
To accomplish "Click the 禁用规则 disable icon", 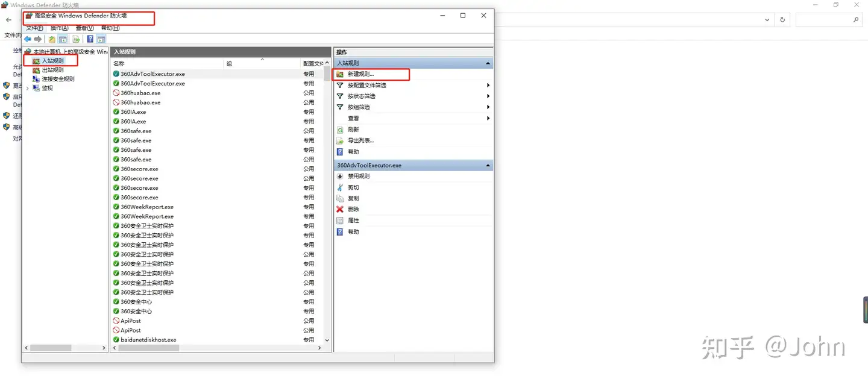I will pyautogui.click(x=340, y=177).
